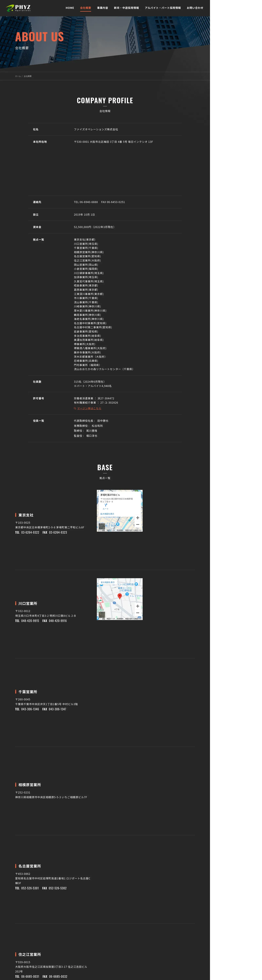Go to 事業内容 in the header
This screenshot has height=980, width=262.
[x=102, y=8]
